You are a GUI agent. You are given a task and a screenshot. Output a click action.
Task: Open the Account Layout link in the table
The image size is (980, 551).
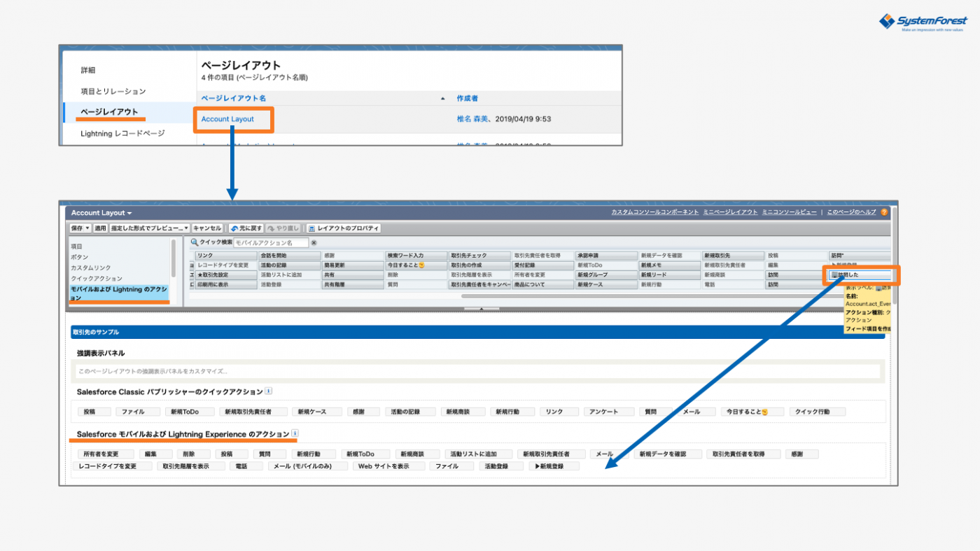pyautogui.click(x=227, y=119)
